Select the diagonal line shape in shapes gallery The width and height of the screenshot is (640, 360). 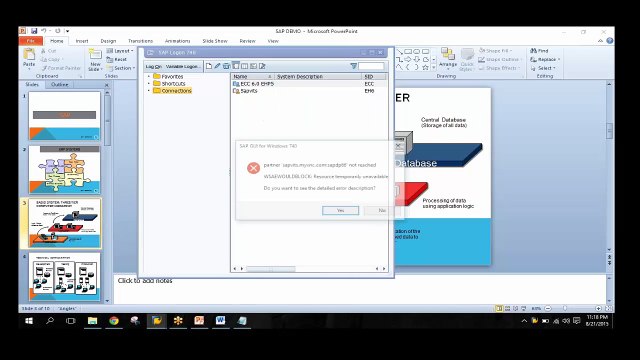click(399, 52)
